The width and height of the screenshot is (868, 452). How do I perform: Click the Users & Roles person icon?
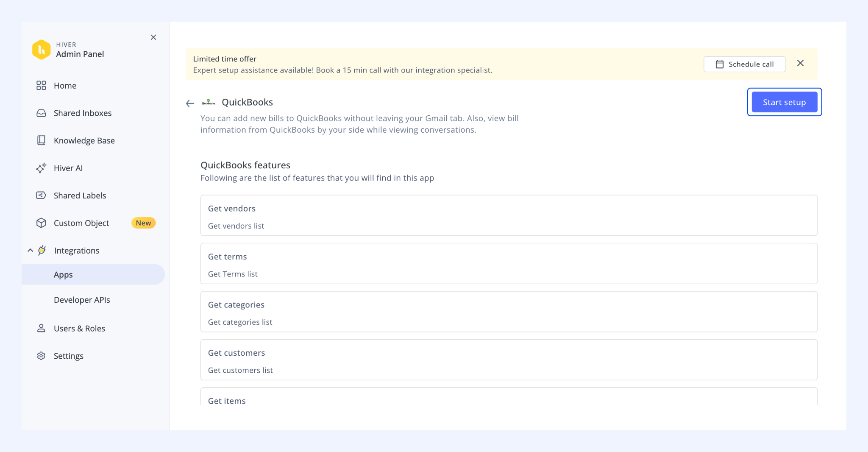(x=41, y=328)
